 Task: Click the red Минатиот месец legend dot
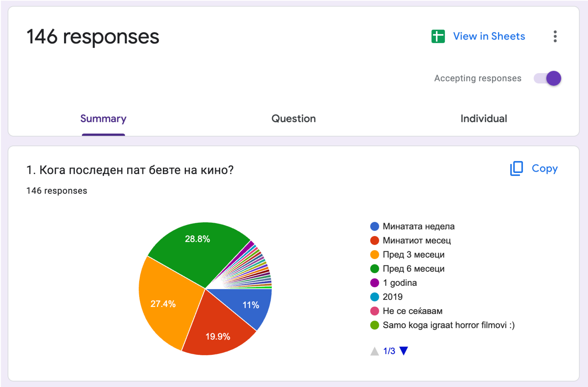pos(375,240)
